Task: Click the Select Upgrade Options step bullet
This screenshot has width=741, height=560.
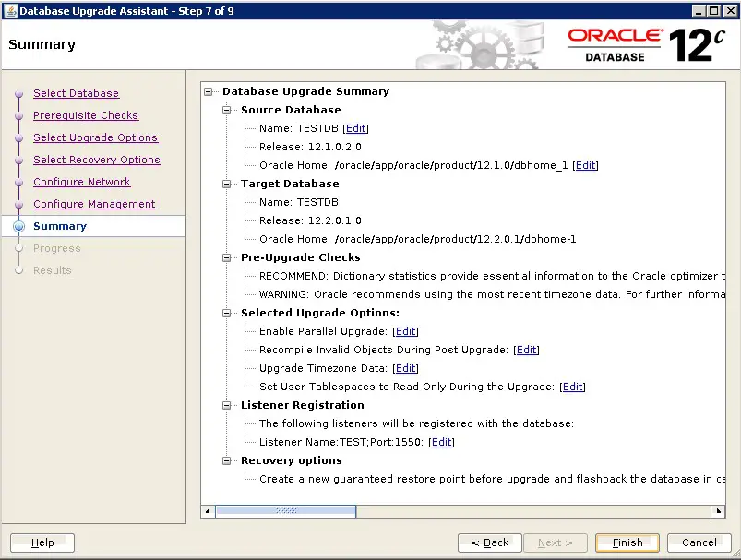Action: point(18,138)
